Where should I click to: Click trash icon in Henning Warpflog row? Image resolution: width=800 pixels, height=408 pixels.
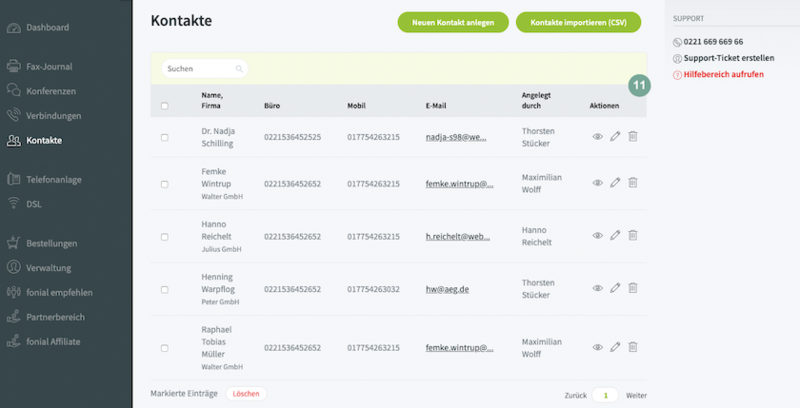pyautogui.click(x=632, y=288)
